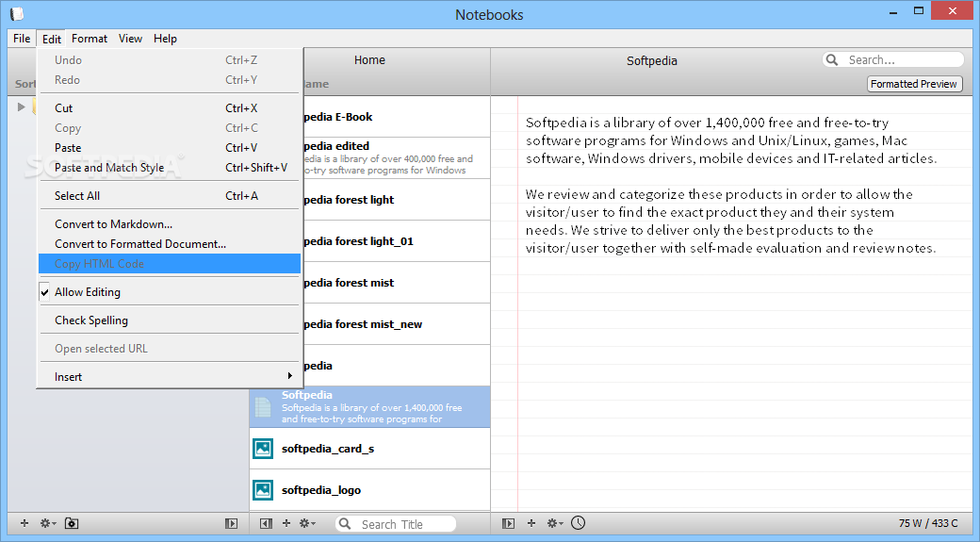Choose Select All from Edit menu
980x542 pixels.
point(170,196)
